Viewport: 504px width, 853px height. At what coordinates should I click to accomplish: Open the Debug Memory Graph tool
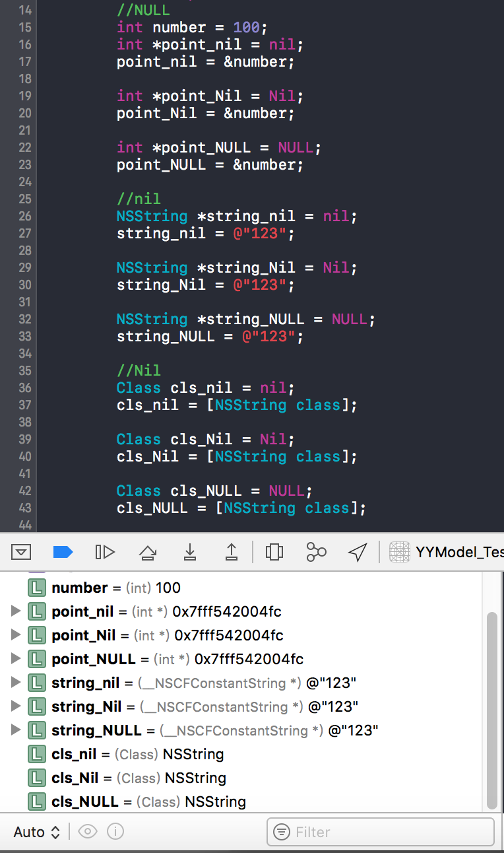pos(317,552)
